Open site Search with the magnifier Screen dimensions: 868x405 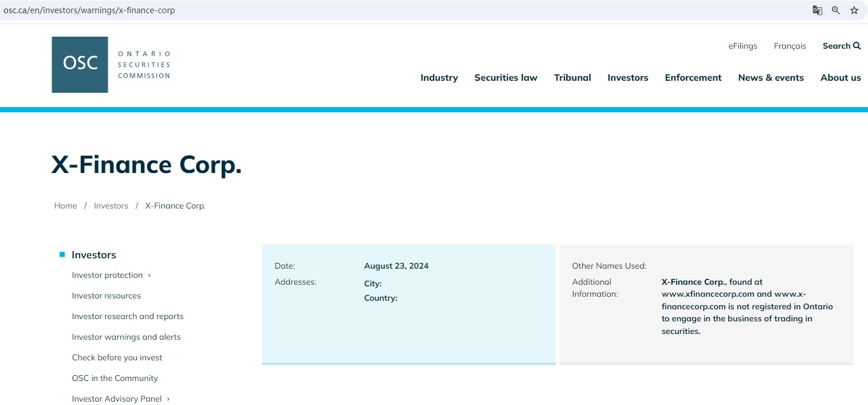click(x=842, y=46)
